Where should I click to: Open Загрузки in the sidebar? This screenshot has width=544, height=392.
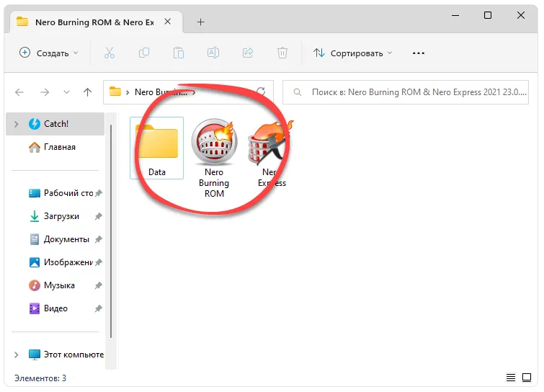coord(55,216)
